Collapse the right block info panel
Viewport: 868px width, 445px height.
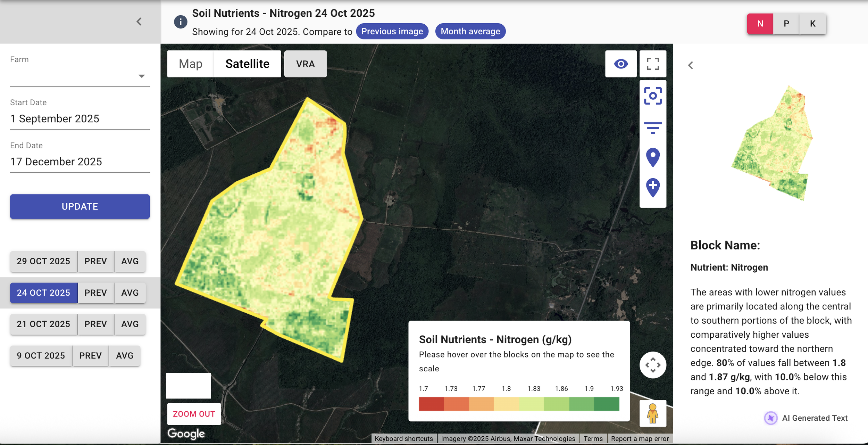pyautogui.click(x=690, y=65)
